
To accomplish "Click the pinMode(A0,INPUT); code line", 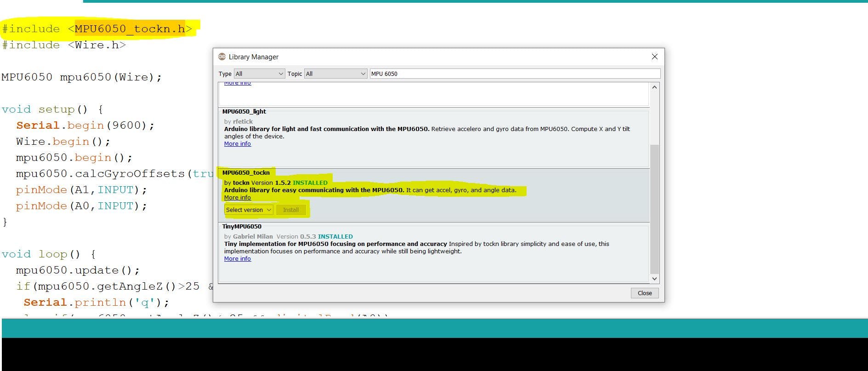I will [82, 206].
